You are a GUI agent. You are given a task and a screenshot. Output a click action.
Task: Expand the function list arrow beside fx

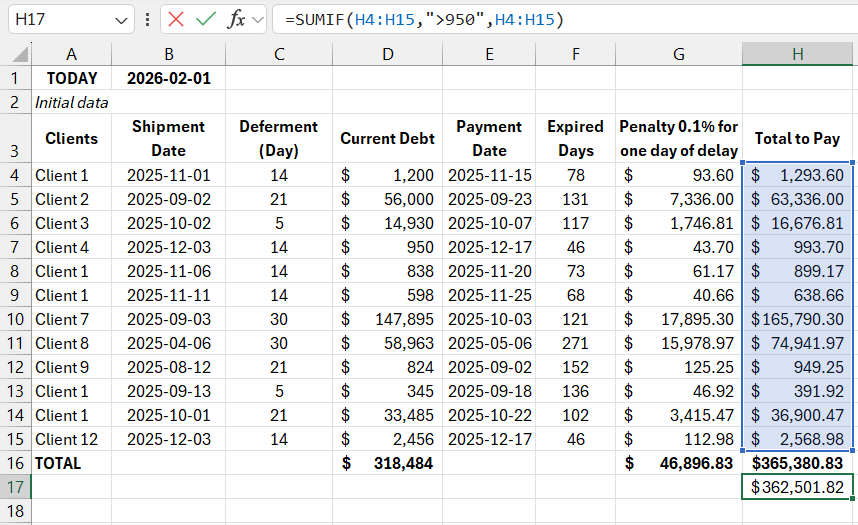click(x=257, y=21)
